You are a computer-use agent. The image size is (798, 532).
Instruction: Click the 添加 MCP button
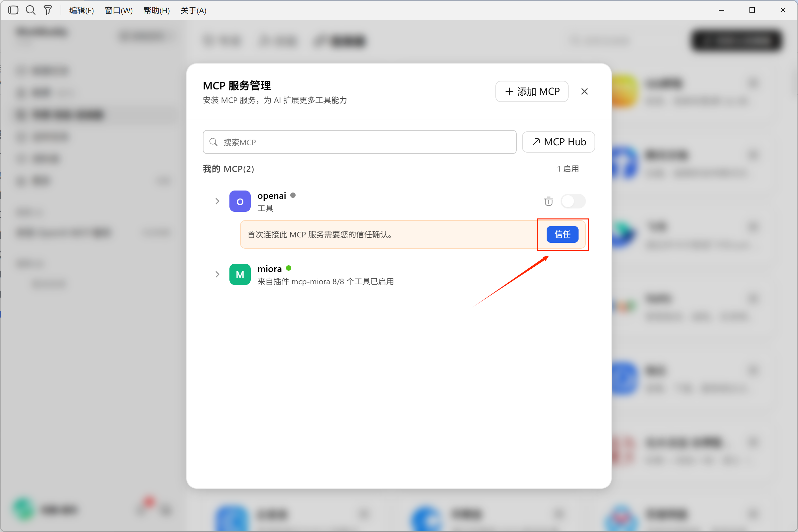click(x=532, y=92)
